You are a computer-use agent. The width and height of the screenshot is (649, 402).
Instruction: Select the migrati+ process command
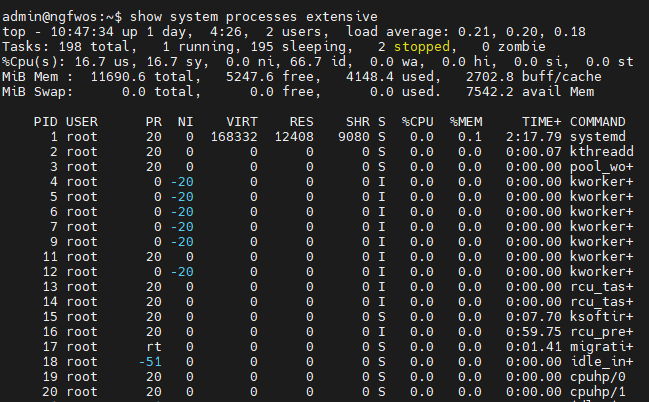click(x=602, y=345)
